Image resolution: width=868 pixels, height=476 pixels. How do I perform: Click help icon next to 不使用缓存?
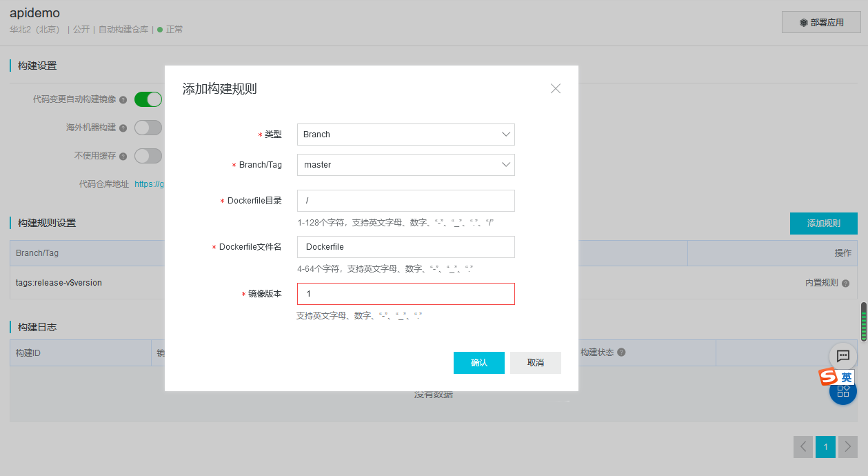click(123, 157)
